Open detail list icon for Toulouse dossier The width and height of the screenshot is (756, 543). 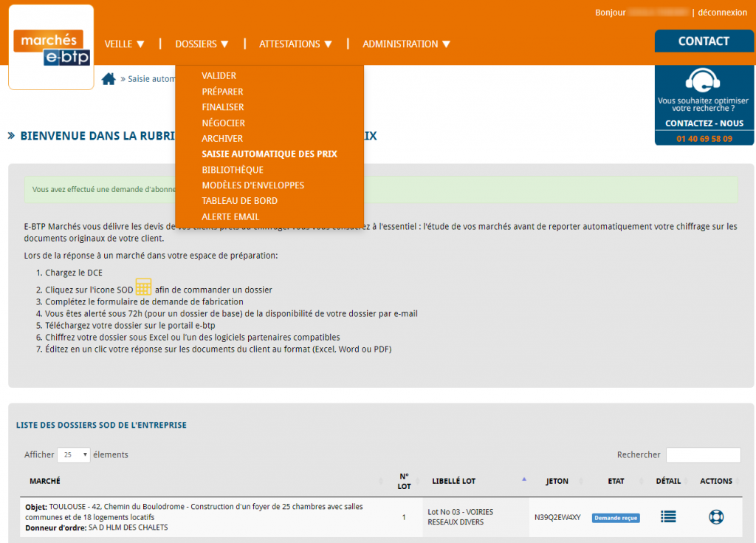(668, 516)
